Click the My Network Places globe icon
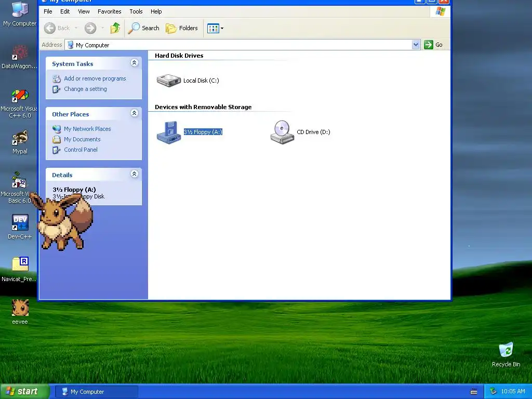 coord(56,129)
